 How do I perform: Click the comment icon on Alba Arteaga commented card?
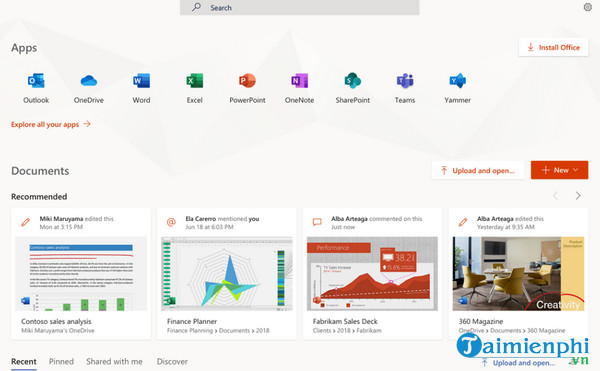(x=317, y=222)
